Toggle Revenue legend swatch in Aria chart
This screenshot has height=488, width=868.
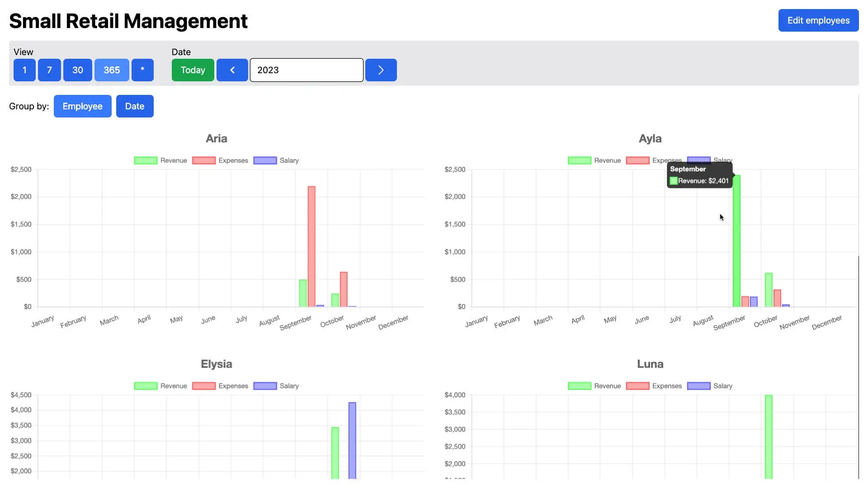(146, 160)
